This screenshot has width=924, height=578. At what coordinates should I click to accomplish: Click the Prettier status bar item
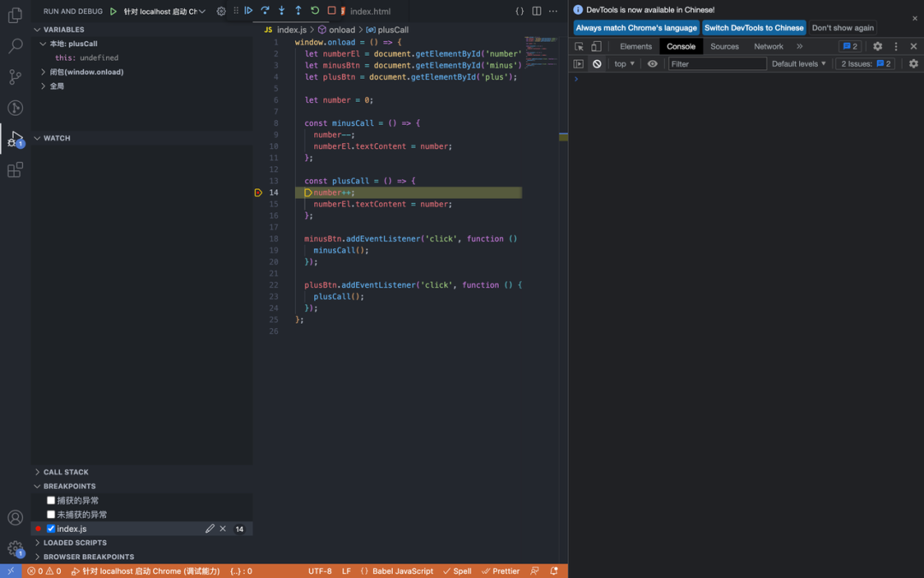[x=500, y=571]
